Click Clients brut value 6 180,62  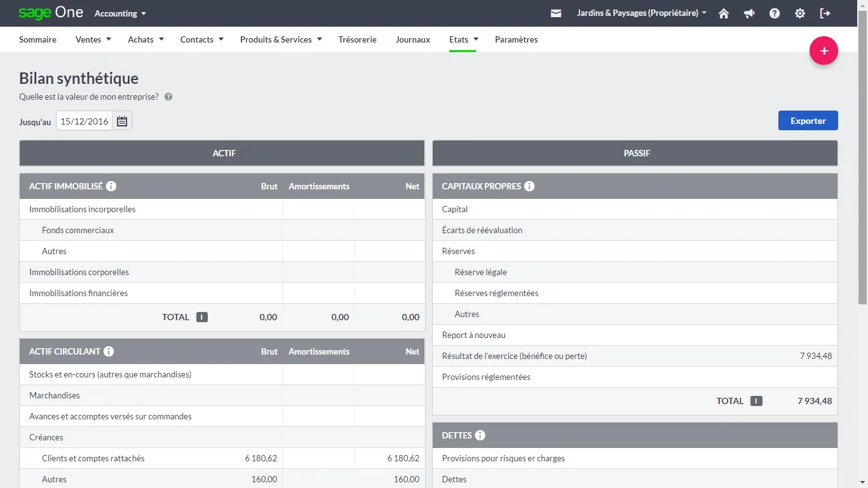click(261, 458)
